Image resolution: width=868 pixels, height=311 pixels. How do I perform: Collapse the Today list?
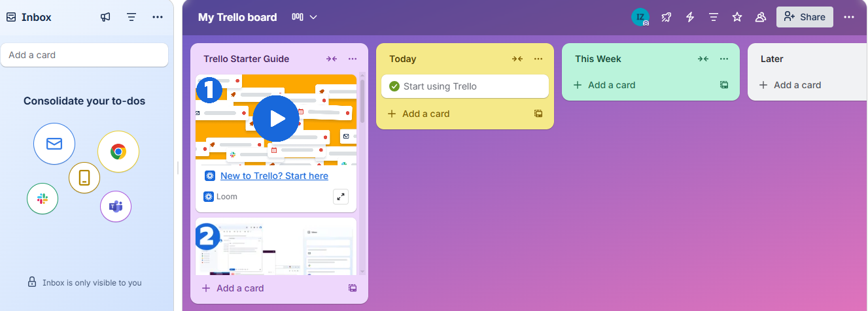[x=517, y=59]
